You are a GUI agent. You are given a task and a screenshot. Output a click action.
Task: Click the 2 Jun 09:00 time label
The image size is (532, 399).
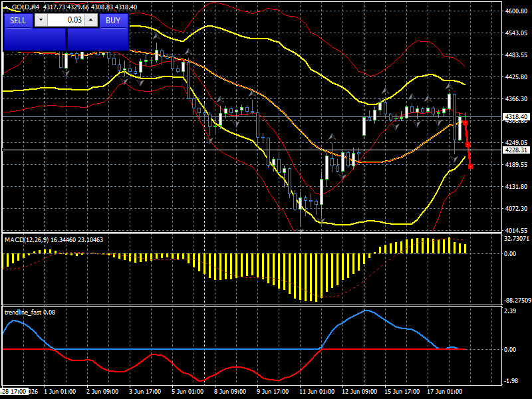coord(102,392)
